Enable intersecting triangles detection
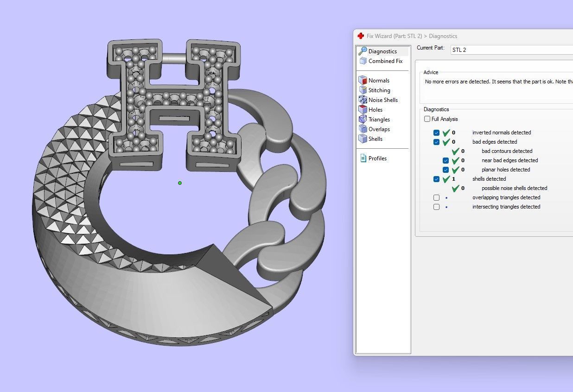Image resolution: width=573 pixels, height=392 pixels. click(x=436, y=207)
